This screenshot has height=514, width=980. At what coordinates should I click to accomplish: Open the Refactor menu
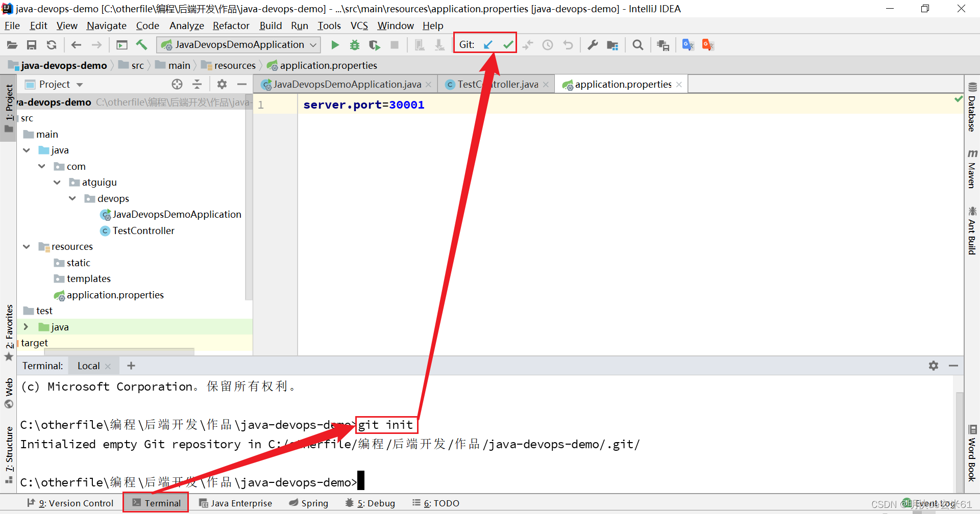[x=231, y=25]
